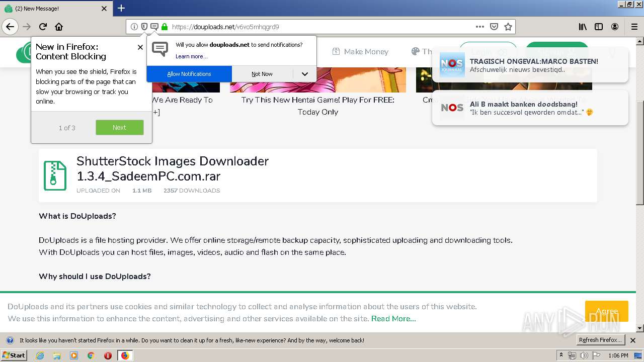The height and width of the screenshot is (362, 644).
Task: Open Learn more about notifications
Action: point(191,56)
